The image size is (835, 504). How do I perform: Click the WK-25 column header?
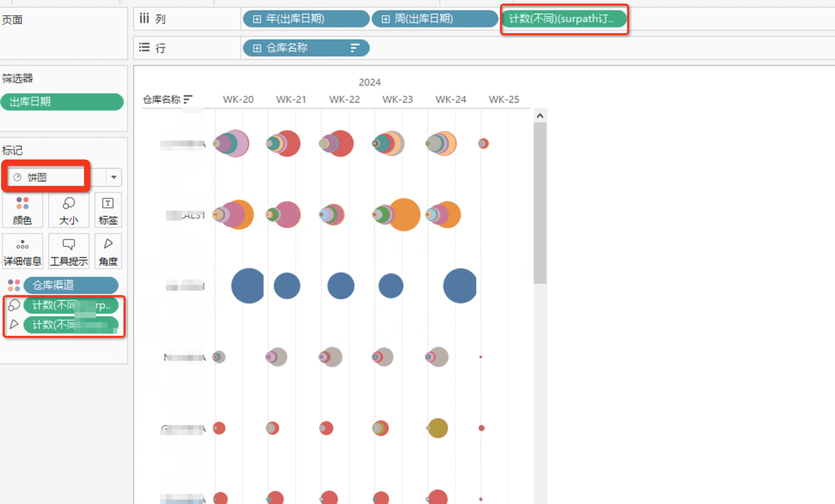[504, 99]
